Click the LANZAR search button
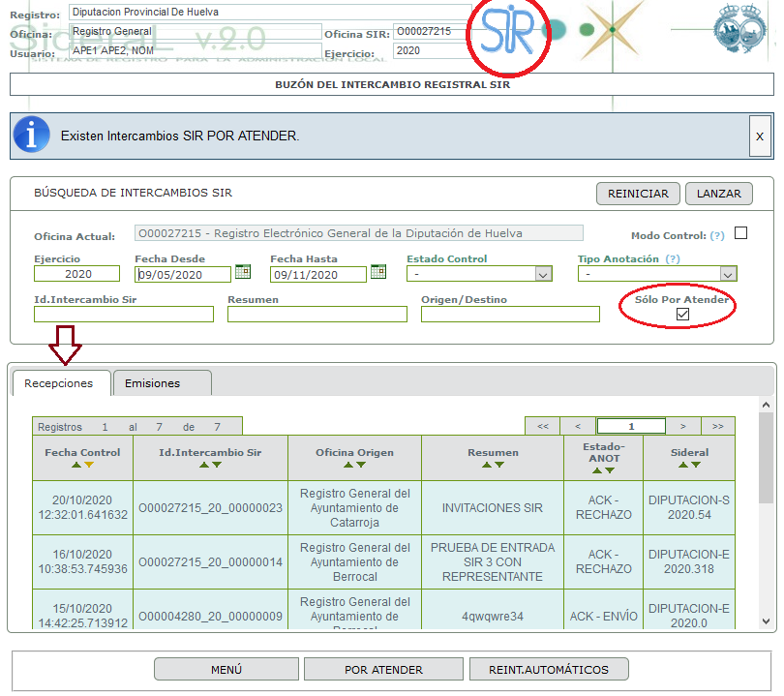The height and width of the screenshot is (696, 784). pos(718,194)
